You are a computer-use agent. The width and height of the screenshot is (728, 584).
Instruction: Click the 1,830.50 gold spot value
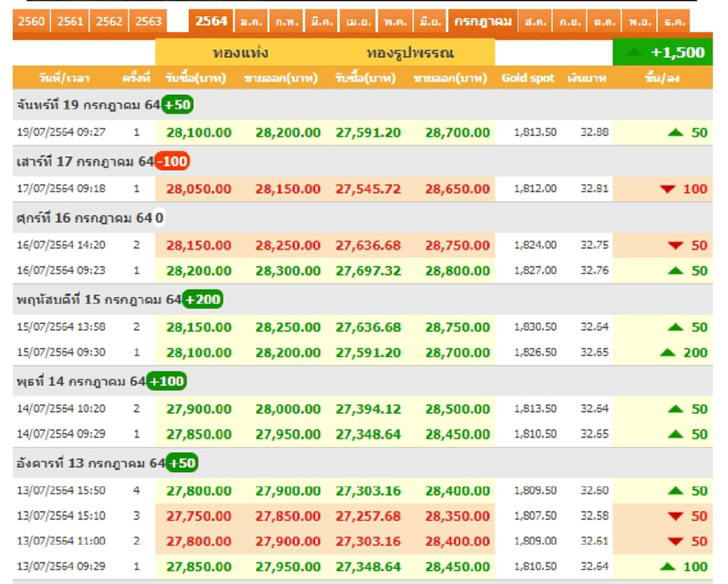pos(535,327)
